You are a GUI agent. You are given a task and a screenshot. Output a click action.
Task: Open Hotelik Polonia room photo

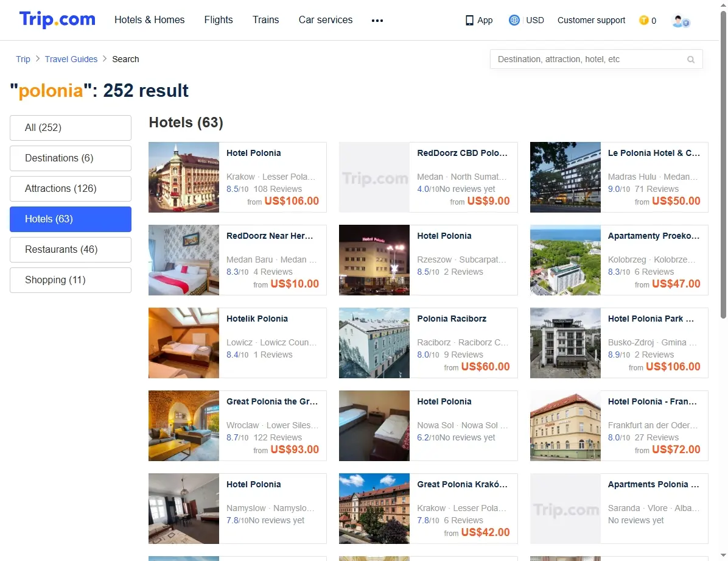[184, 343]
